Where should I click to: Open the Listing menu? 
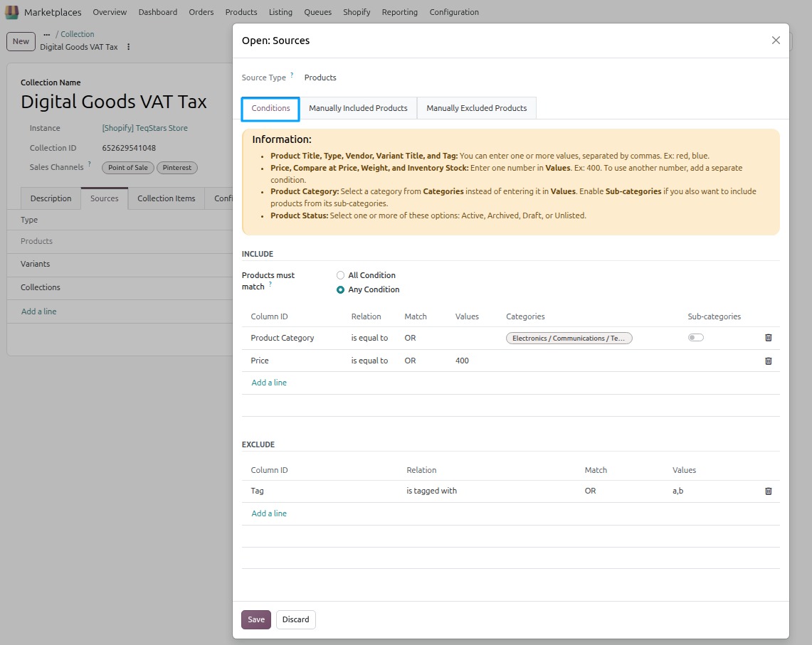coord(280,12)
